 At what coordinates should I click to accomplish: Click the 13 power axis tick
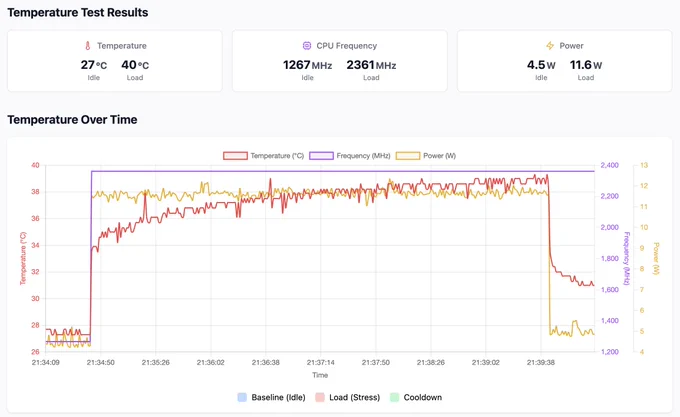pos(644,165)
